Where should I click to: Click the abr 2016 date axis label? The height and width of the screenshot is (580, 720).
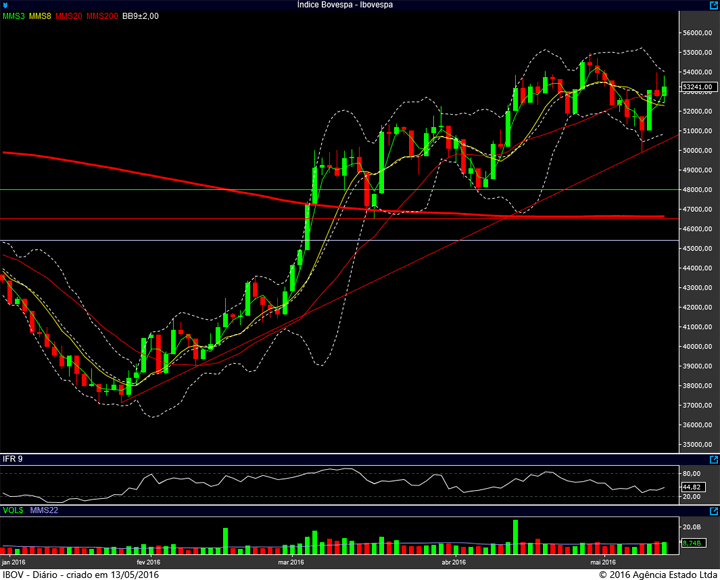click(454, 563)
